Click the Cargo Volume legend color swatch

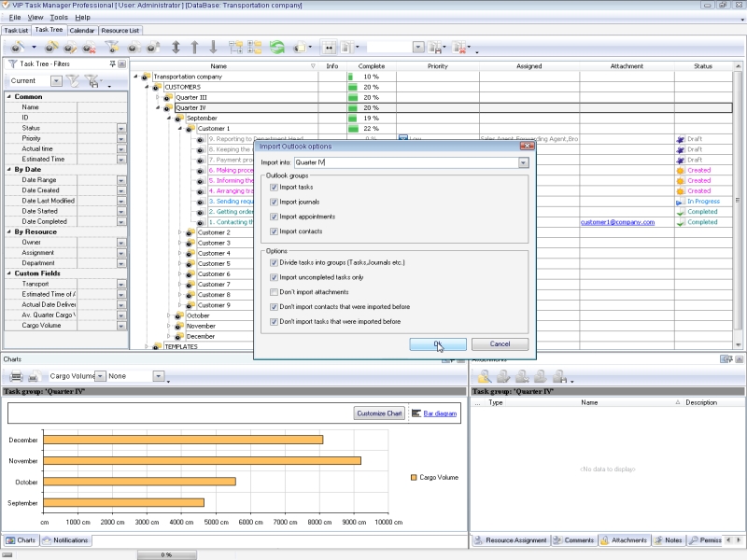coord(415,477)
